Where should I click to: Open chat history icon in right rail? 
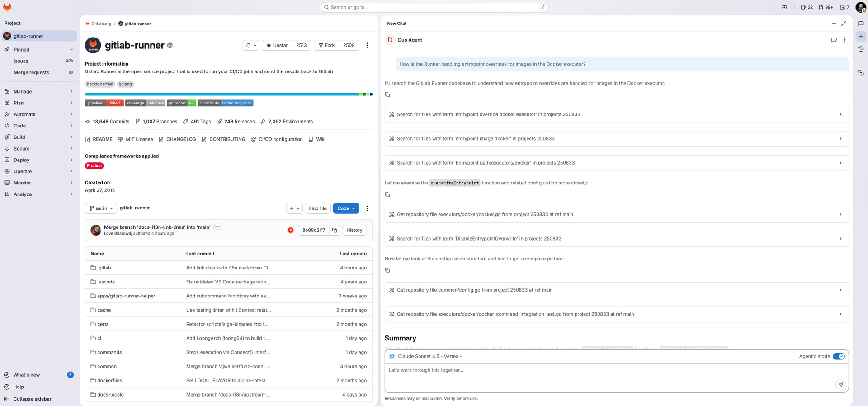[861, 49]
